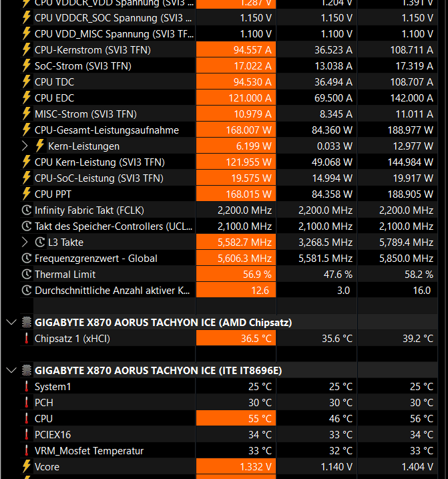Viewport: 448px width, 479px height.
Task: Click the VRM_Mosfet Temperatur row label
Action: 89,451
